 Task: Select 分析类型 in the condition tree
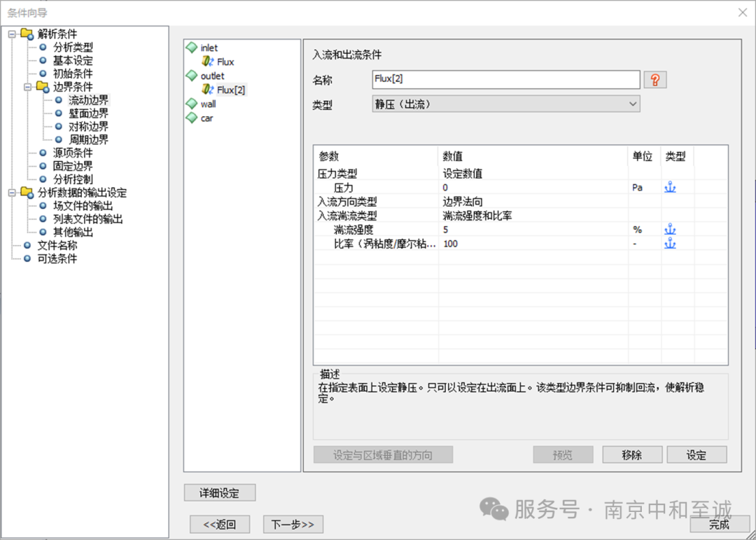73,48
